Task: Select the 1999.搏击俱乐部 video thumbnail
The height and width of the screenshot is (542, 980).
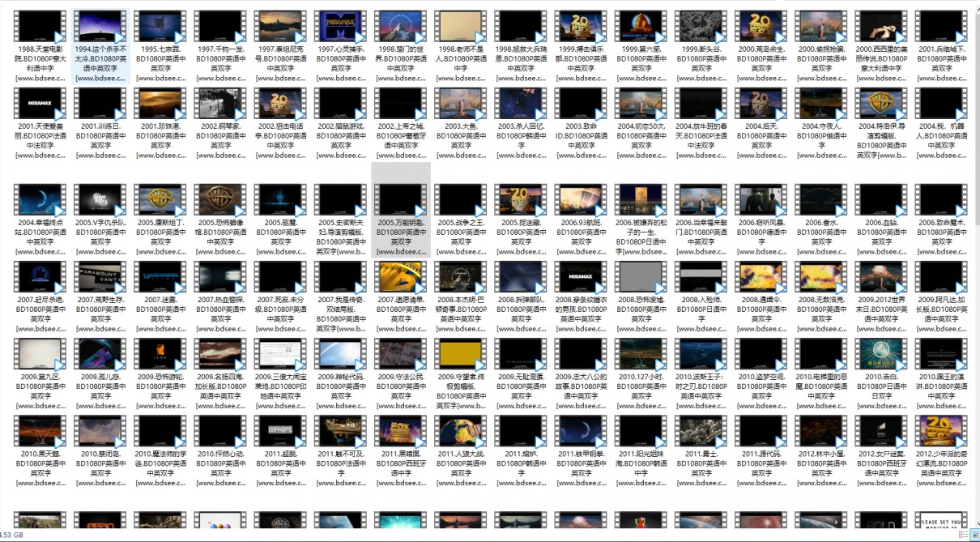Action: [x=581, y=27]
